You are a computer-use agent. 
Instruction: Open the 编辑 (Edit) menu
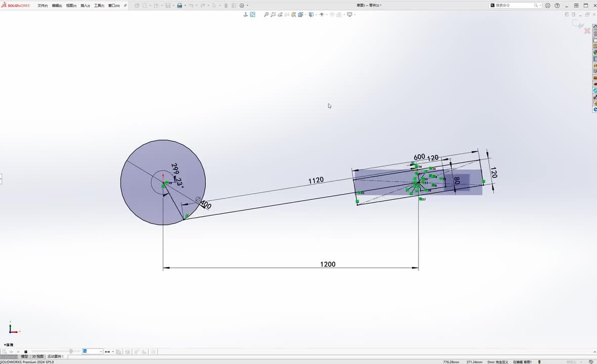point(57,6)
